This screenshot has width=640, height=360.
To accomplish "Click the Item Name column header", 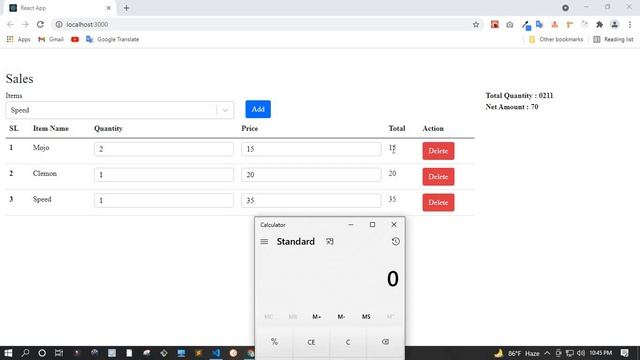I will tap(51, 129).
